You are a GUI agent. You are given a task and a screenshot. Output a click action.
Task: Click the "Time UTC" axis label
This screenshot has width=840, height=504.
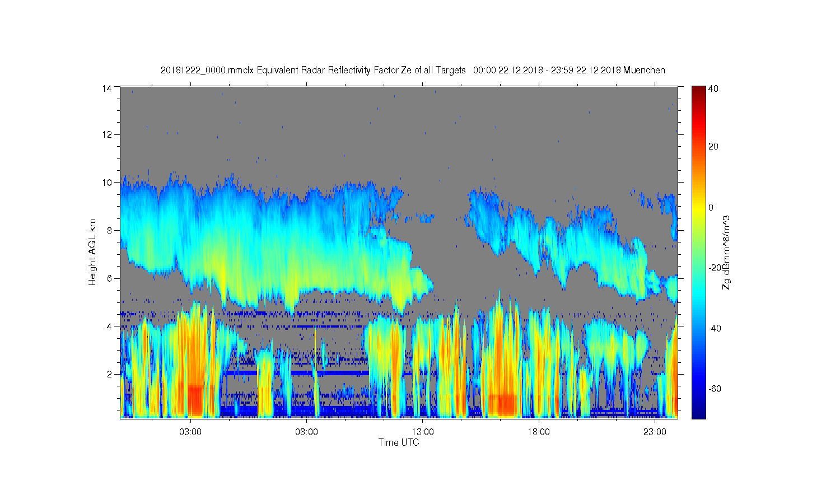tap(399, 442)
